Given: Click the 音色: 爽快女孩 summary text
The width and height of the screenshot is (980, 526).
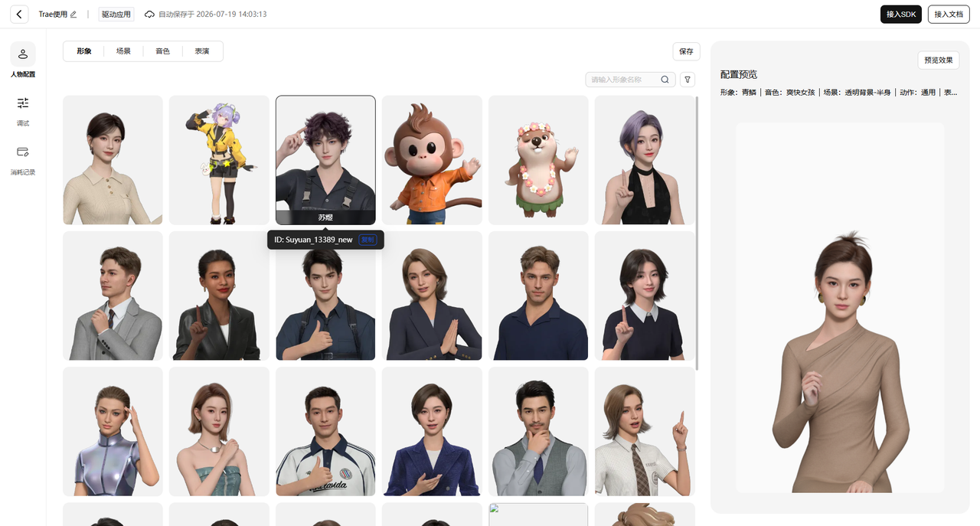Looking at the screenshot, I should (x=789, y=93).
